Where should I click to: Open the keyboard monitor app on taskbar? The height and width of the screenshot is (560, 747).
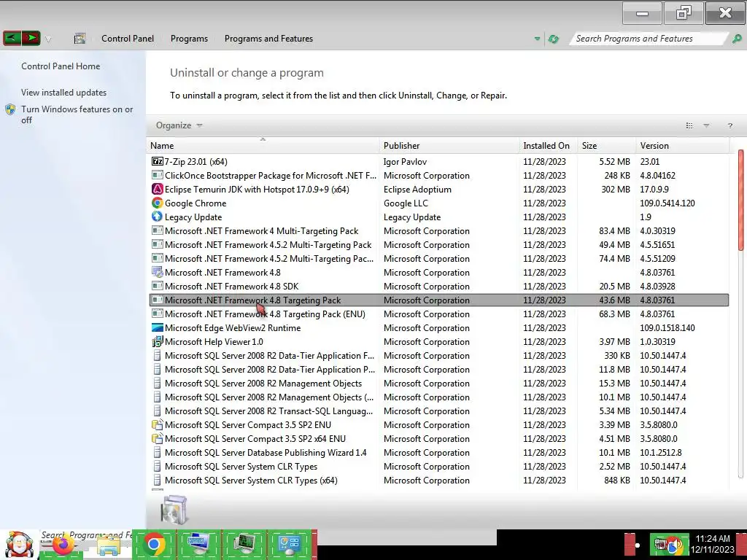(198, 544)
